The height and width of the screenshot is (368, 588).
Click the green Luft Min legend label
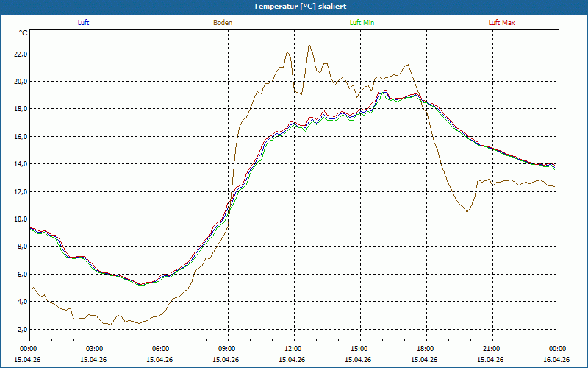[362, 23]
